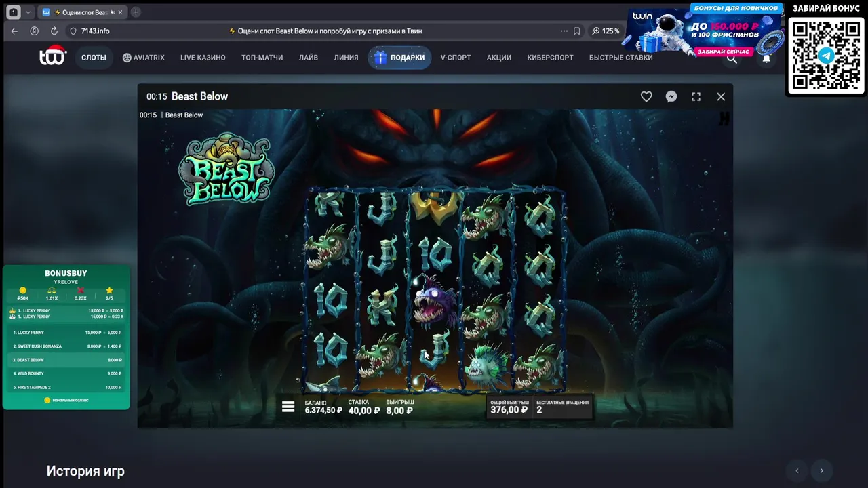Screen dimensions: 868x488
Task: Click the 2/5 star stat
Action: (109, 294)
